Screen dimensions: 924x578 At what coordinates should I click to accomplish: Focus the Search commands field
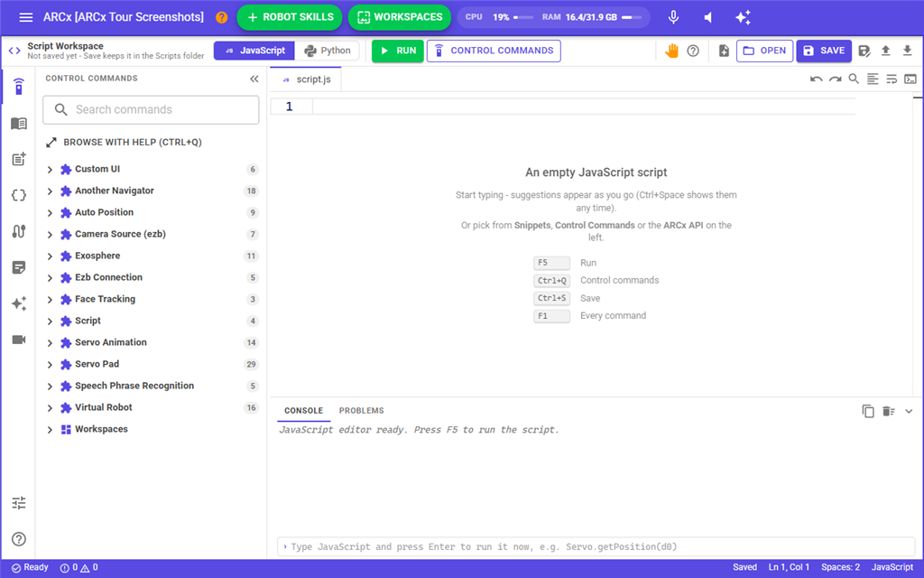tap(151, 109)
